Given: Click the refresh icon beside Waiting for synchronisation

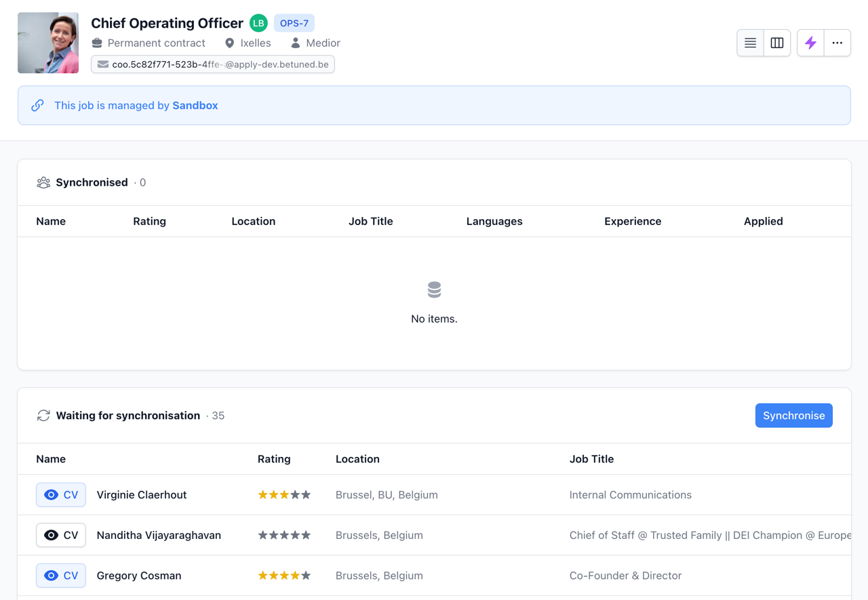Looking at the screenshot, I should click(43, 416).
